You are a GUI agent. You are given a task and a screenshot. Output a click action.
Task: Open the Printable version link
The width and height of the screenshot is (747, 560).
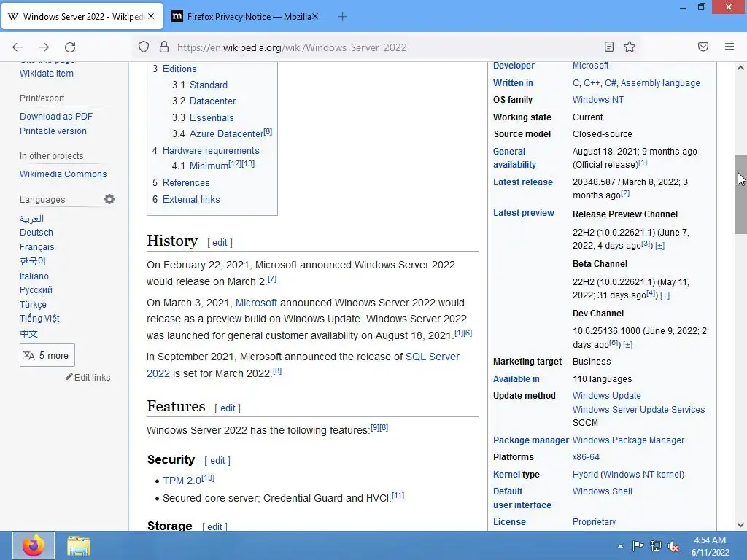(53, 131)
